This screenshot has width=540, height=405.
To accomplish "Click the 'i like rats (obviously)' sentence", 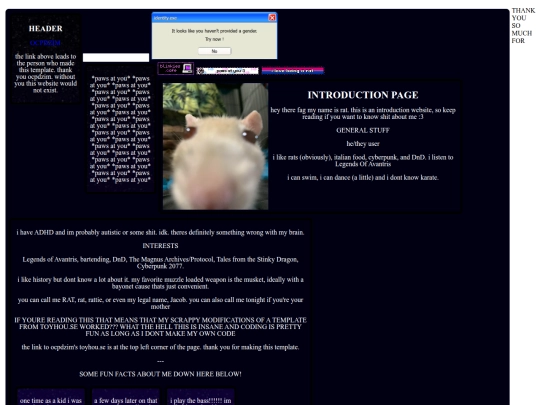I will pyautogui.click(x=363, y=160).
